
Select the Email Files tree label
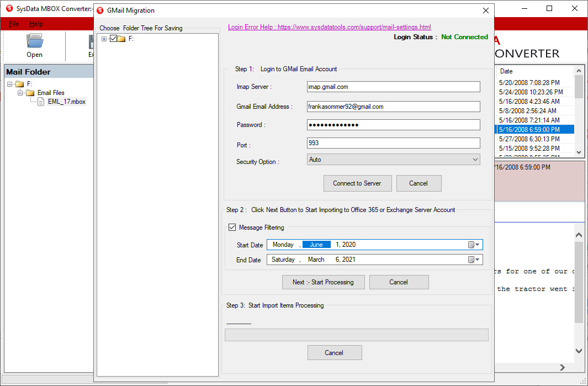(51, 93)
